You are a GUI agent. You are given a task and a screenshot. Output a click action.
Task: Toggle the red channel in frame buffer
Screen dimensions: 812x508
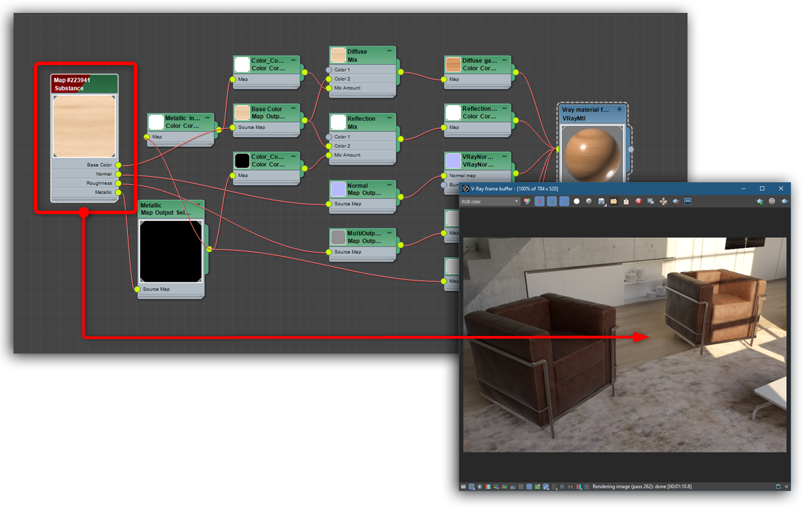tap(539, 201)
